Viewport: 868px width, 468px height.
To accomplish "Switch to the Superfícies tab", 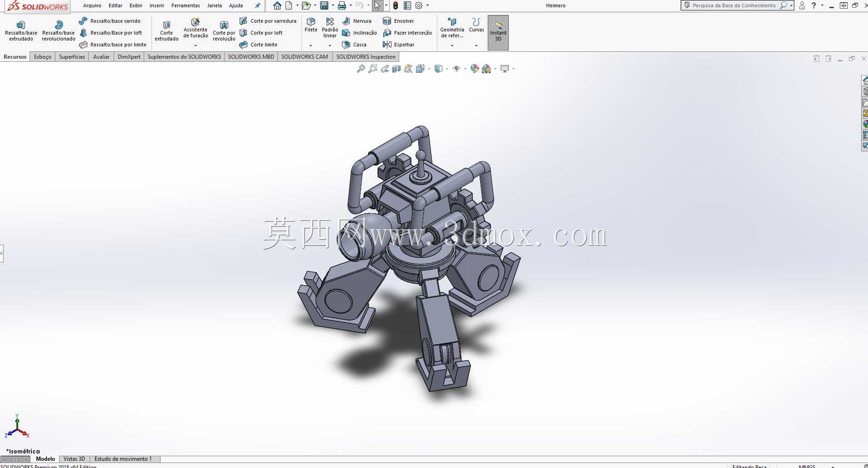I will click(72, 57).
